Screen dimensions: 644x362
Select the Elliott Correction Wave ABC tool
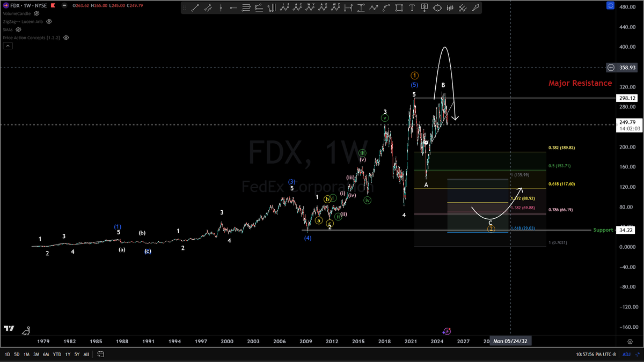click(x=297, y=8)
